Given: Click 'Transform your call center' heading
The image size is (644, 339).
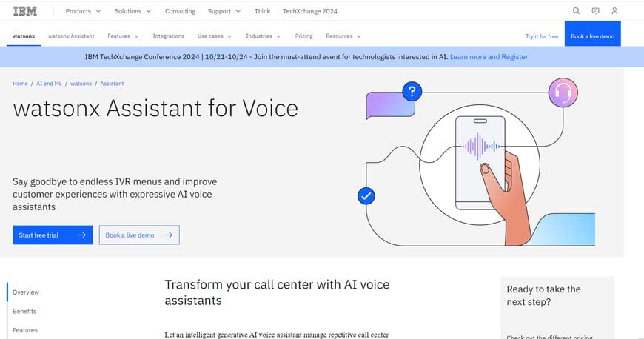Looking at the screenshot, I should click(278, 292).
